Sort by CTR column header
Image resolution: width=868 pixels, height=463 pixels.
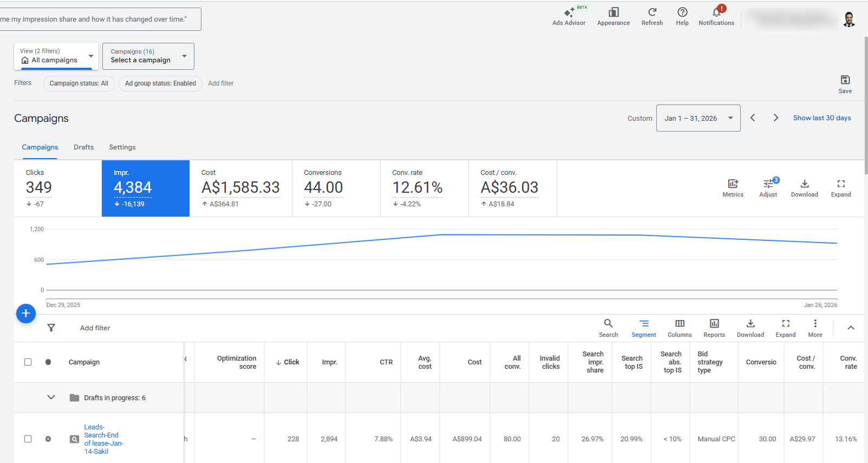tap(386, 362)
